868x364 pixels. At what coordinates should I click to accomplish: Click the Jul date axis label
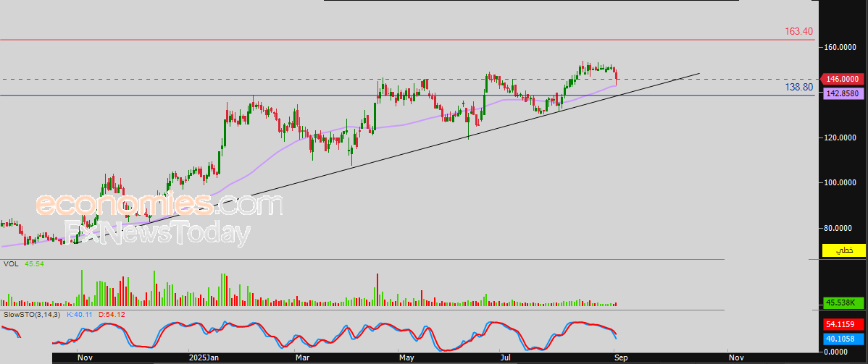point(506,358)
